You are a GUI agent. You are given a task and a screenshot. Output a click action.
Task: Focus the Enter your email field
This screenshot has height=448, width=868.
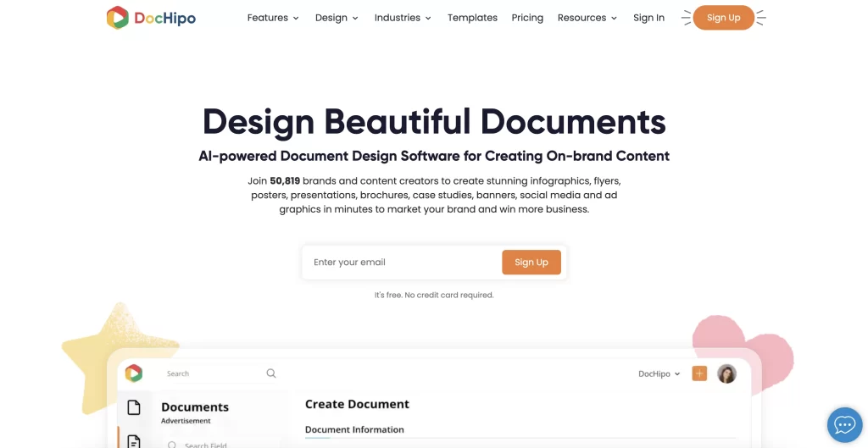403,263
